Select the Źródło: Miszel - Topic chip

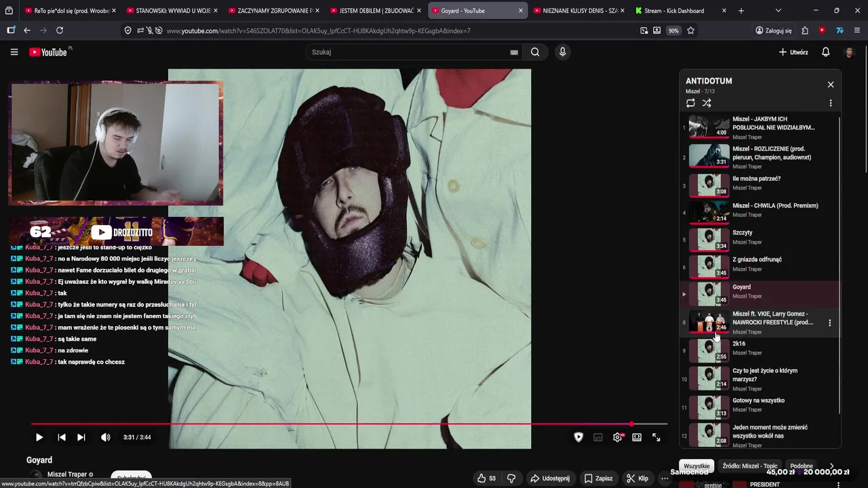pos(749,466)
